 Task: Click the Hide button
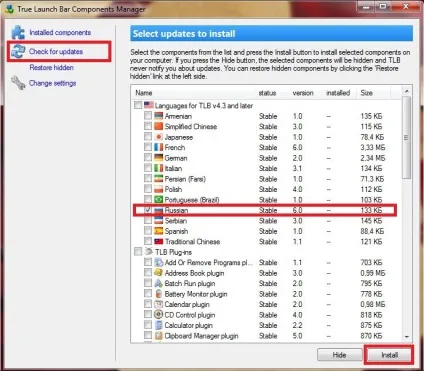pos(339,355)
